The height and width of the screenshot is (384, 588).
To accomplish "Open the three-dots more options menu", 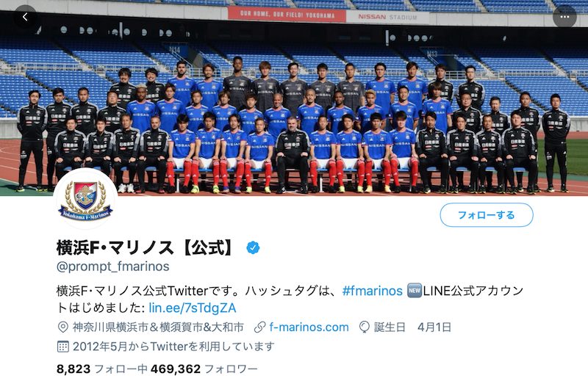I will tap(564, 17).
